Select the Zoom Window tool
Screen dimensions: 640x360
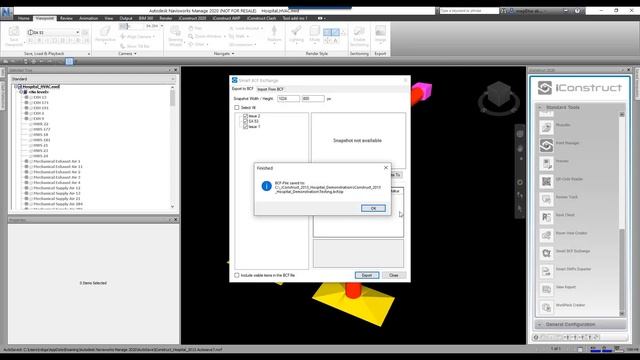click(x=207, y=36)
